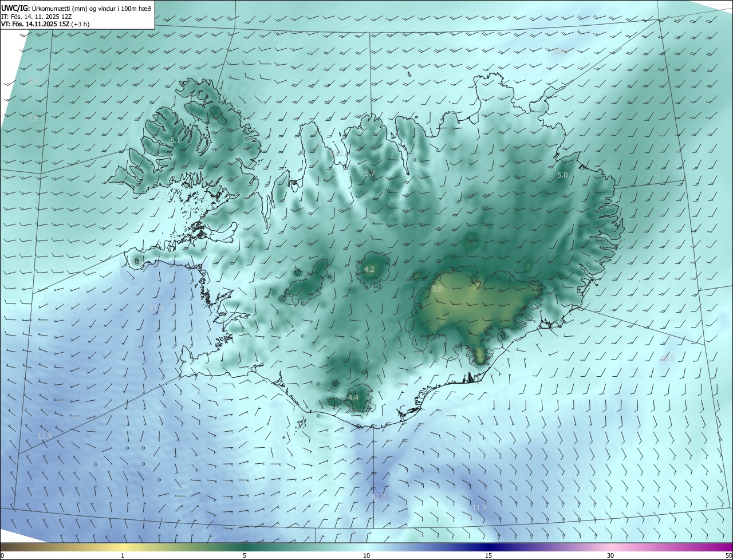The height and width of the screenshot is (560, 733).
Task: Click the 7.9 value near the northwest edge
Action: (x=33, y=118)
